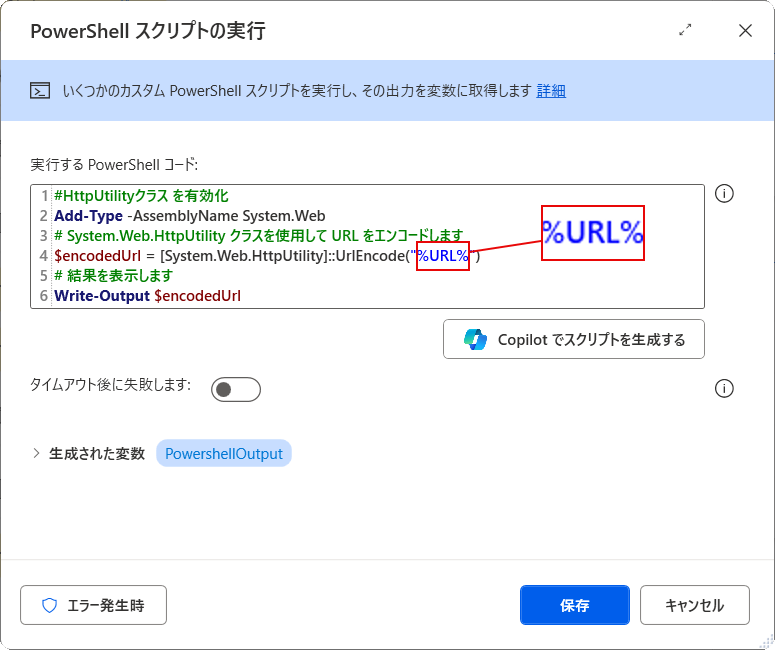The height and width of the screenshot is (650, 775).
Task: Click the shield icon on エラー発生時
Action: tap(49, 605)
